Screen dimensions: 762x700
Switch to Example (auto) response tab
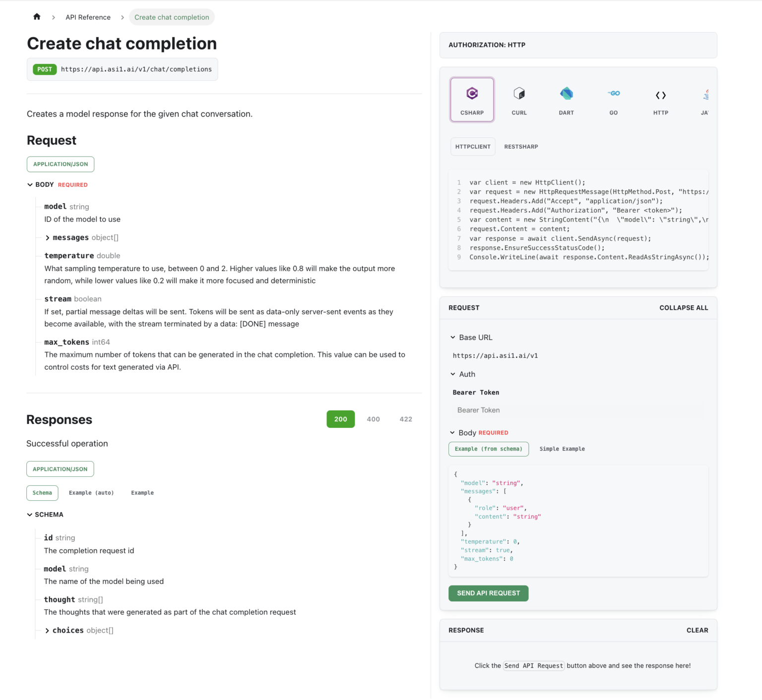(x=91, y=493)
